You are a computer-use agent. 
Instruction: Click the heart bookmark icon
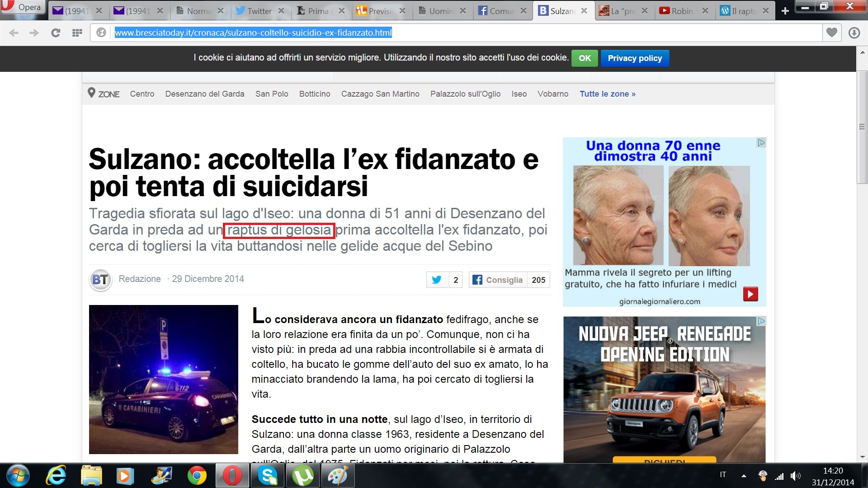point(832,33)
